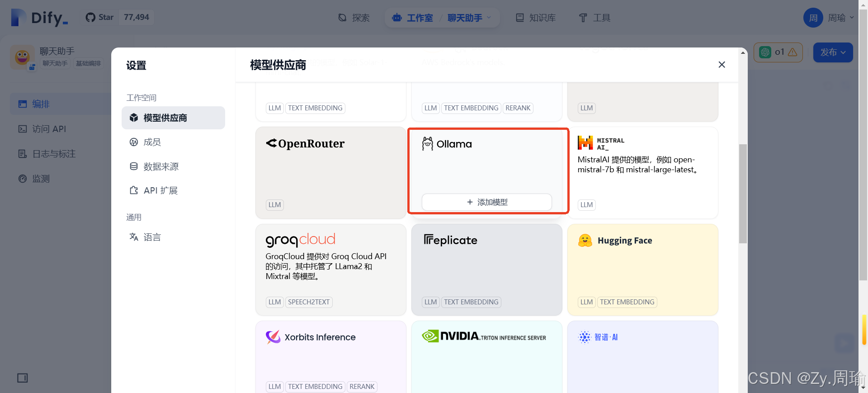Select the Mistral AI description text
Screen dimensions: 868x393
(x=638, y=165)
